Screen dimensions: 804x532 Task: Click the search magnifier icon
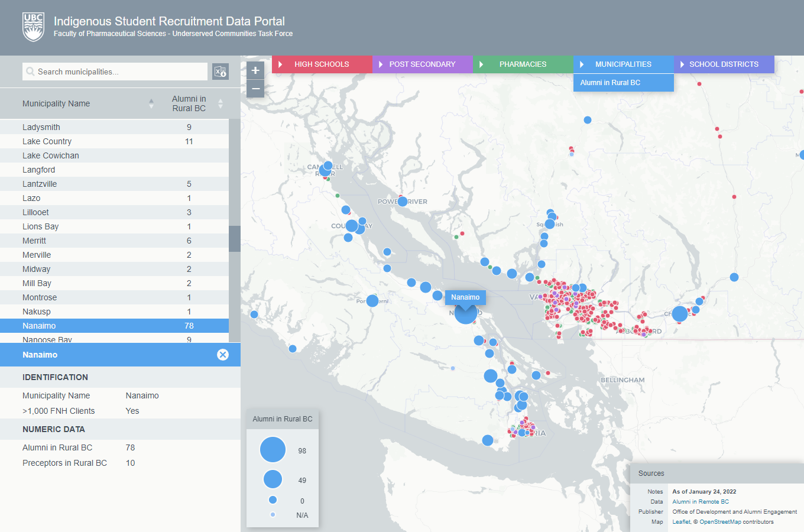30,72
